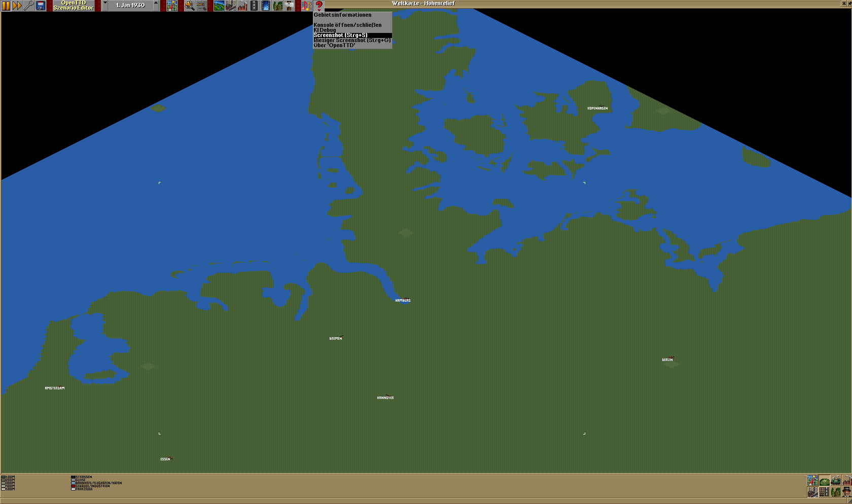Image resolution: width=852 pixels, height=504 pixels.
Task: Zoom in with the magnifier plus icon
Action: (x=189, y=6)
